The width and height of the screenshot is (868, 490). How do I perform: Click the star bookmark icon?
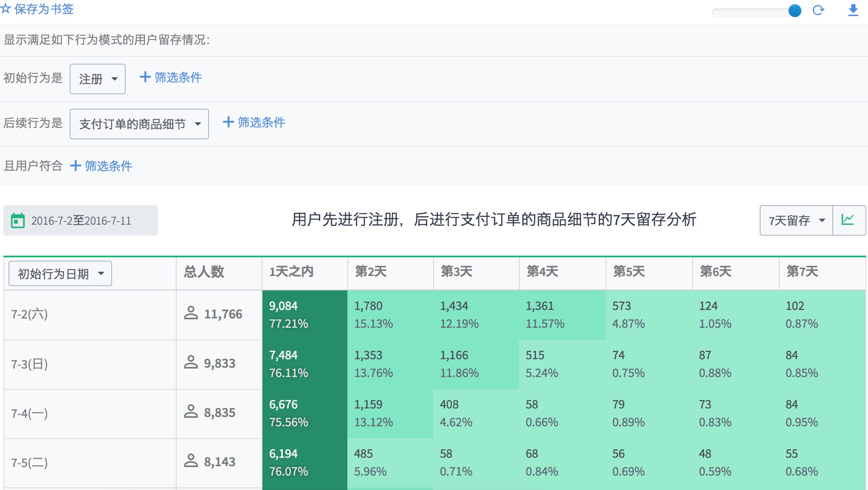5,8
